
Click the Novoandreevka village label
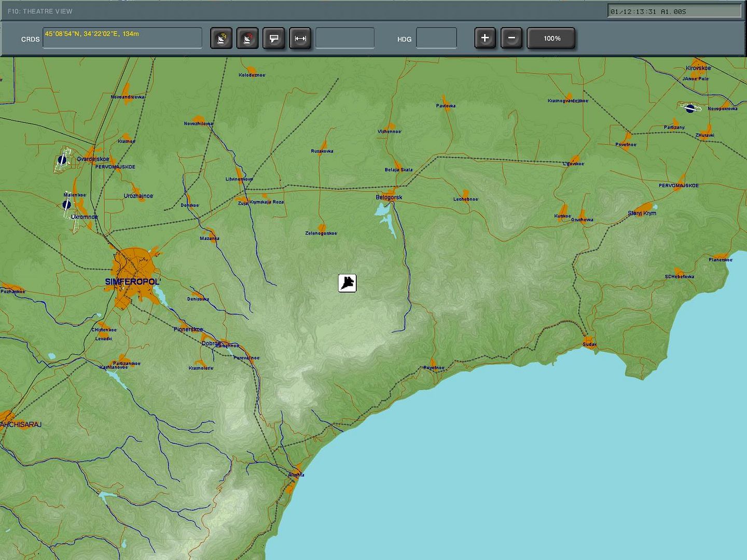tap(128, 97)
